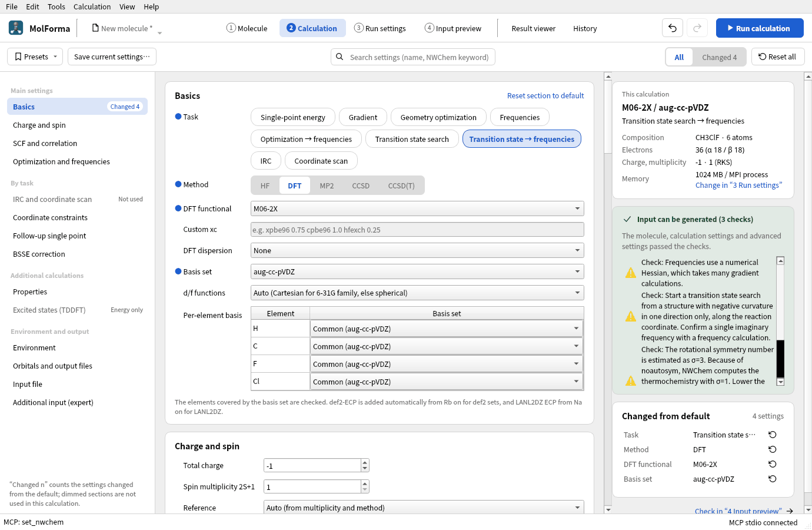Reset the Basis set changed entry
Image resolution: width=812 pixels, height=530 pixels.
pyautogui.click(x=773, y=479)
